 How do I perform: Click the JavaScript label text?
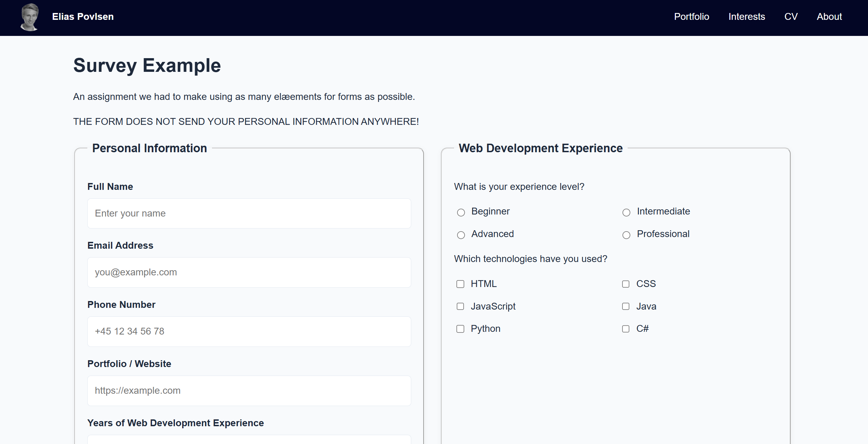point(493,306)
